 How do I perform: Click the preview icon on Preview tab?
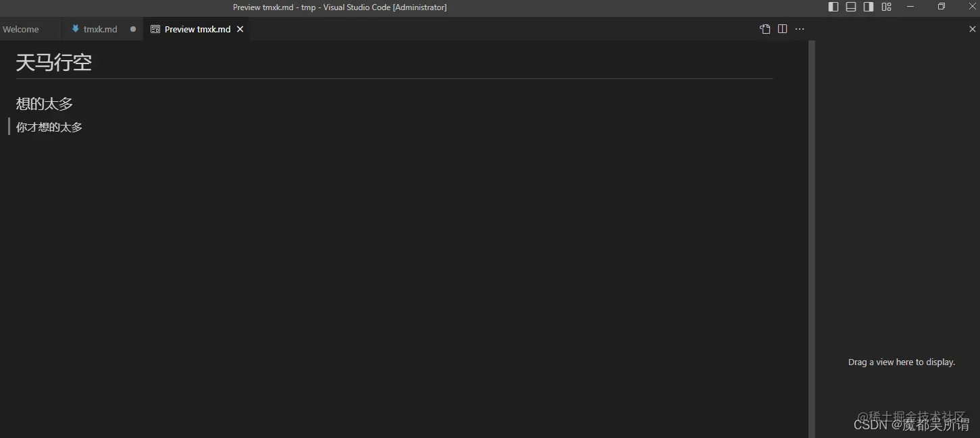[x=155, y=29]
